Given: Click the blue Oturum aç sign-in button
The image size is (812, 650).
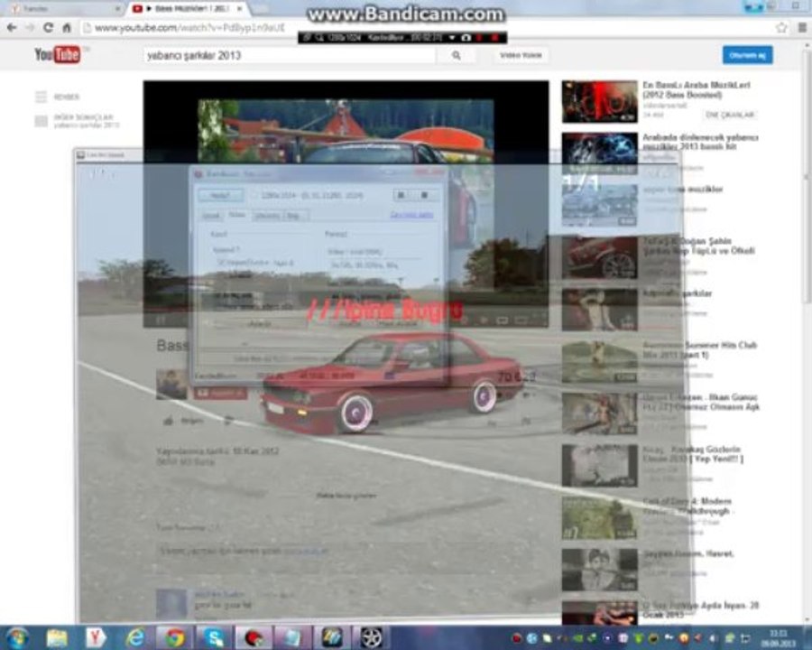Looking at the screenshot, I should click(747, 55).
